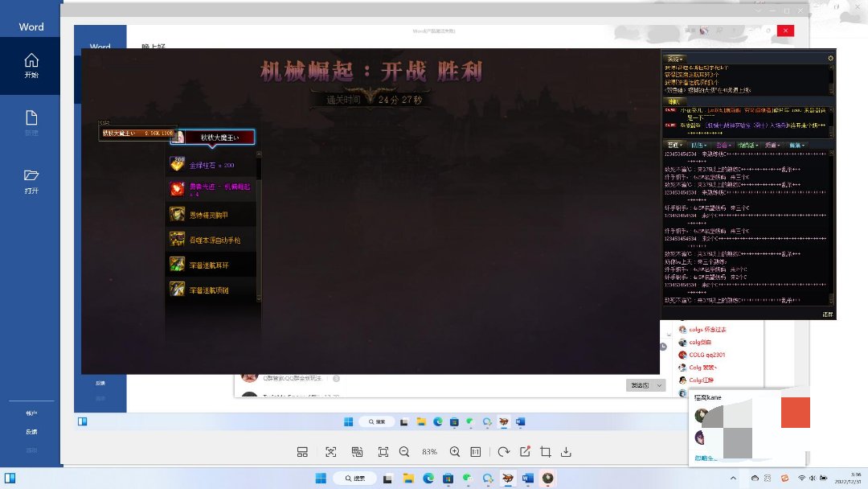Screen dimensions: 868x489
Task: Click the reward list scrollbar
Action: pyautogui.click(x=259, y=227)
